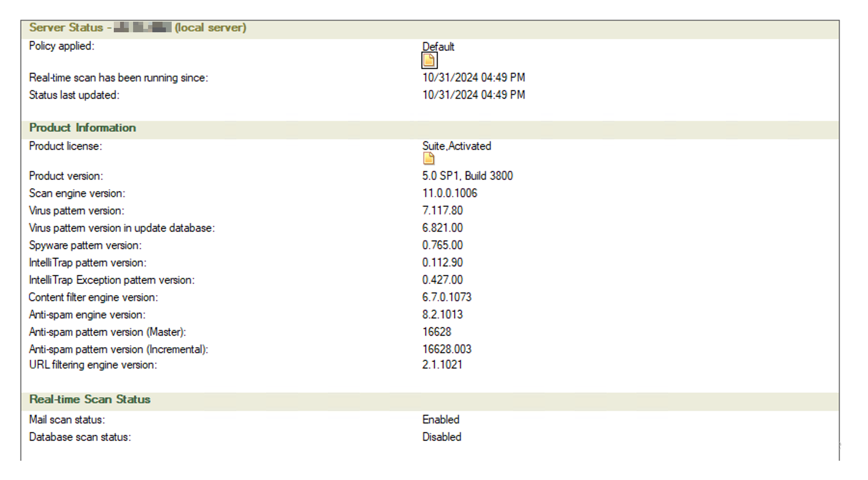The width and height of the screenshot is (868, 480).
Task: Click the Real-time Scan Status header
Action: [x=90, y=400]
